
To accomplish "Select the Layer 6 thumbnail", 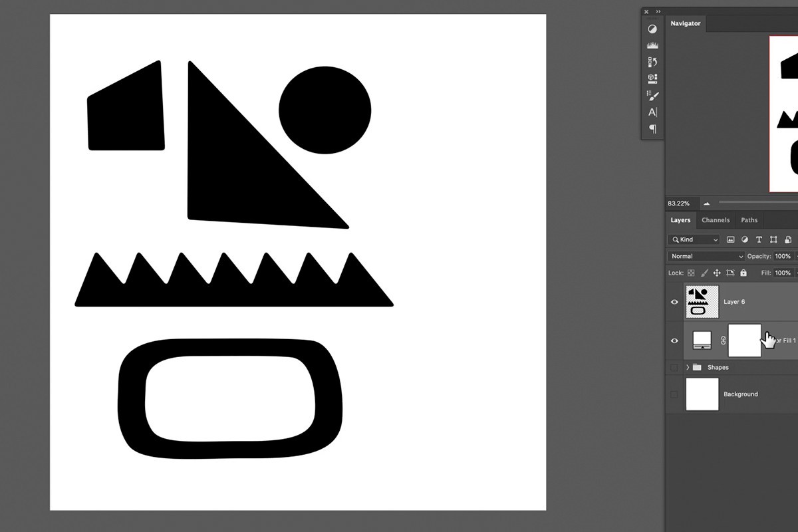I will [702, 302].
